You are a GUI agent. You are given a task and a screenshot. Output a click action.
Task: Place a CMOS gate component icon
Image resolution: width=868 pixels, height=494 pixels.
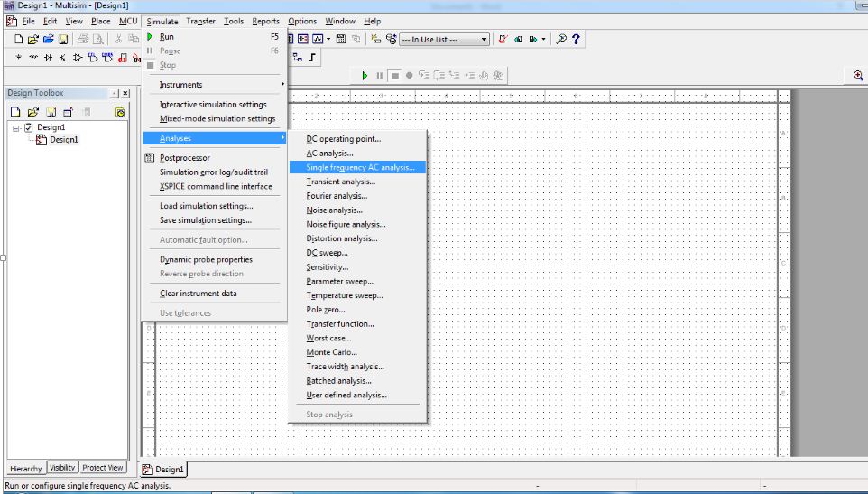(x=107, y=58)
